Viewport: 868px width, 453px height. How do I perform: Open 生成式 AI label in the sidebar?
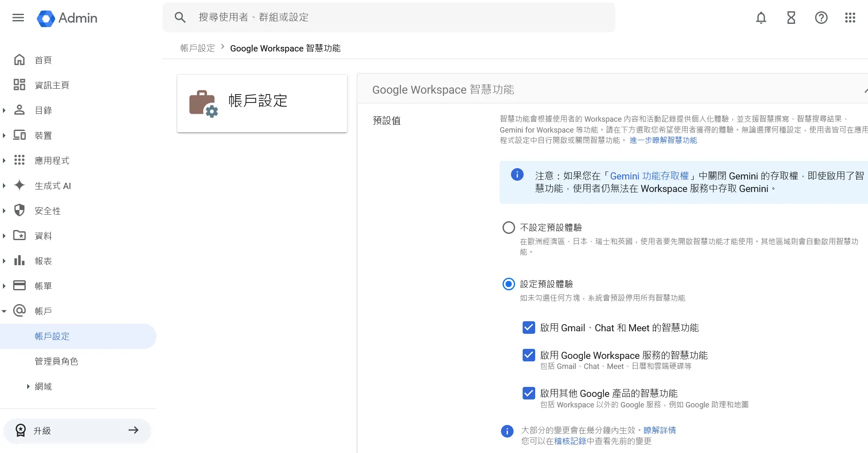coord(53,186)
